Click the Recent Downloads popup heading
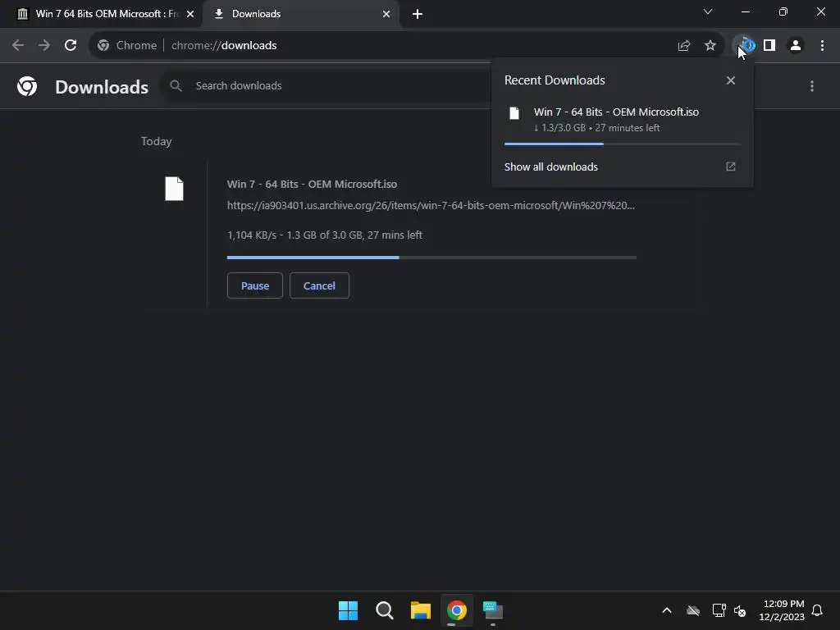840x630 pixels. pos(555,80)
